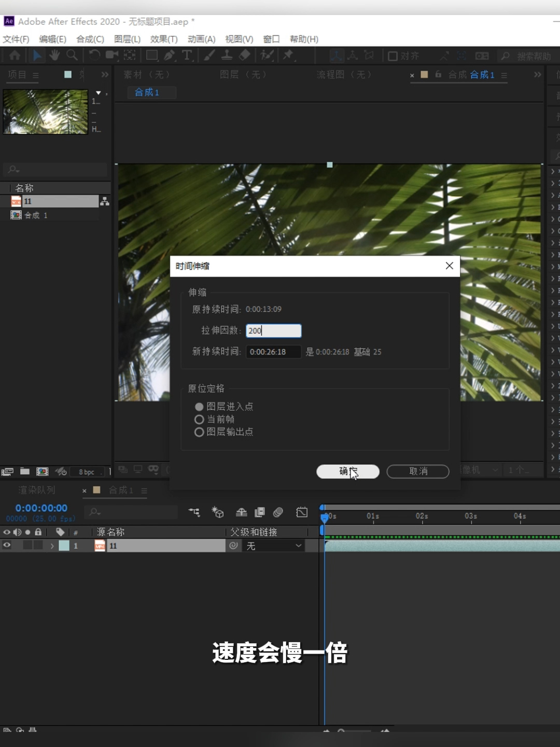Open the 合成1 viewer panel menu
560x747 pixels.
point(504,75)
